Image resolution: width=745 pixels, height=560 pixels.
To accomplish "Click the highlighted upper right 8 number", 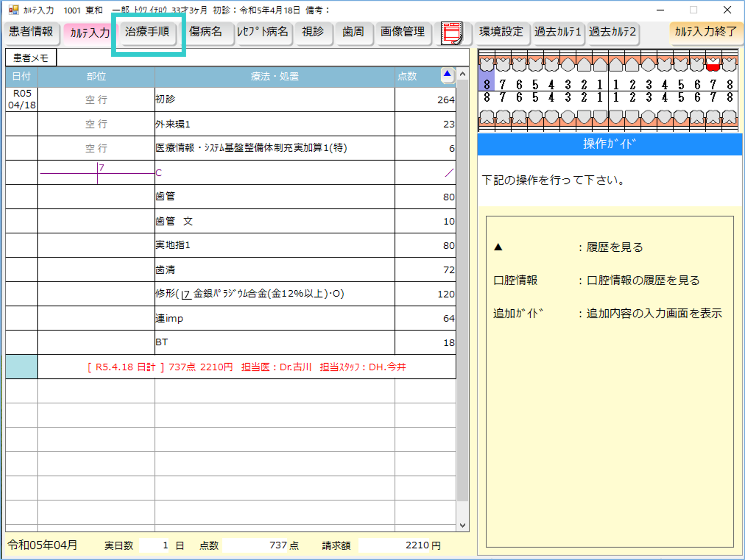I will tap(486, 84).
